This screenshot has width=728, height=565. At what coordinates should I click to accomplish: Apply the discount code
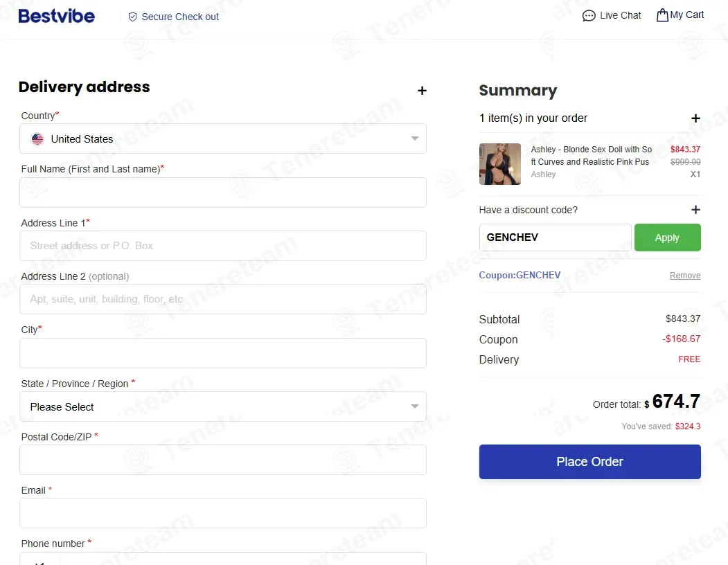(x=667, y=237)
